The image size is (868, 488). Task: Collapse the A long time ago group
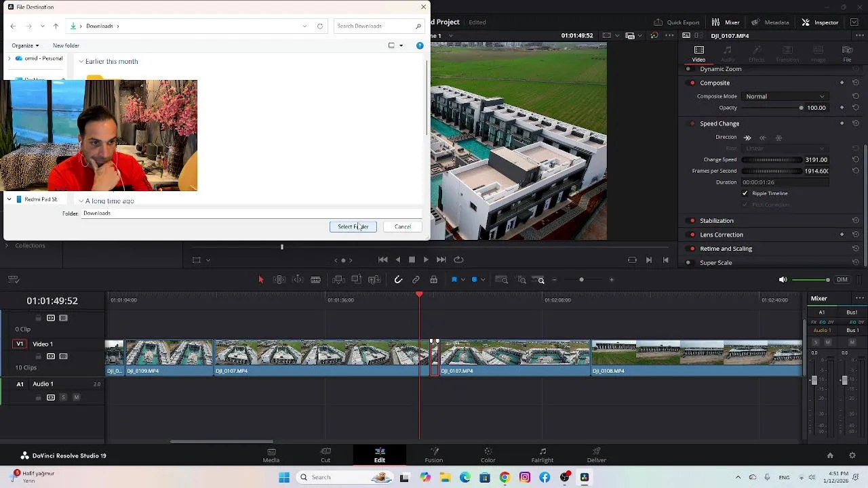tap(81, 201)
